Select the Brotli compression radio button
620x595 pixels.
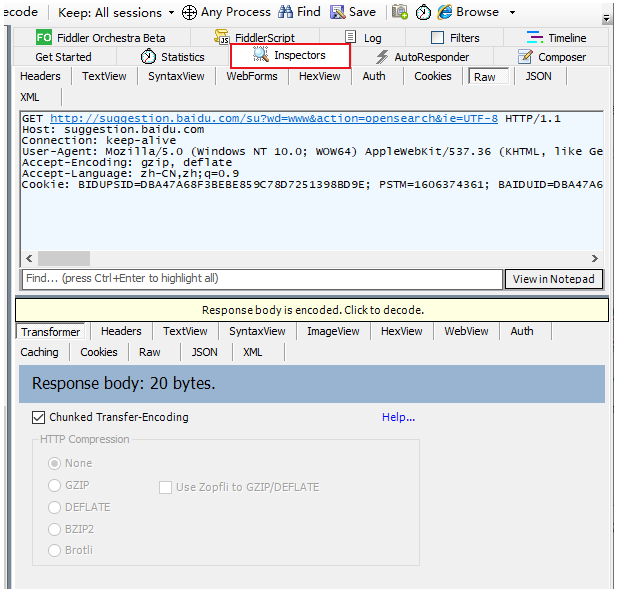coord(54,550)
